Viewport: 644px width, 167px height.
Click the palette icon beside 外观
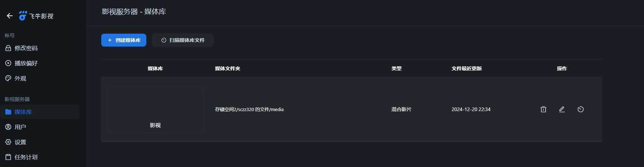(x=8, y=78)
